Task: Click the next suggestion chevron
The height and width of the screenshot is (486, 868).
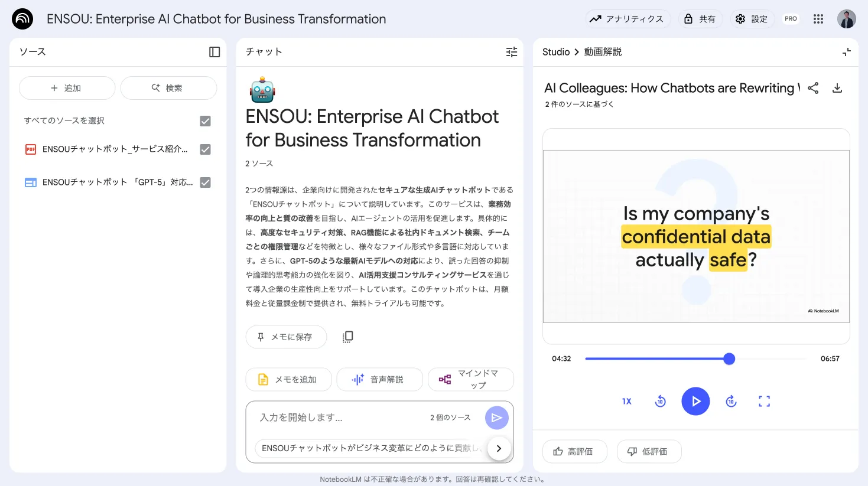Action: [x=499, y=448]
